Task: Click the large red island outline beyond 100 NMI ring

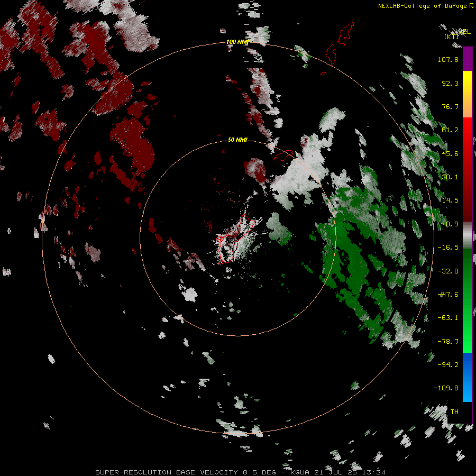Action: click(x=346, y=33)
